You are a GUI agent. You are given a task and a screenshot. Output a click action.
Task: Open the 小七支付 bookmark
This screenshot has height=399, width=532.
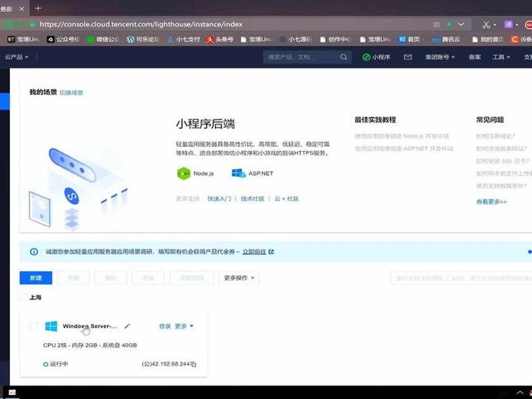point(184,39)
